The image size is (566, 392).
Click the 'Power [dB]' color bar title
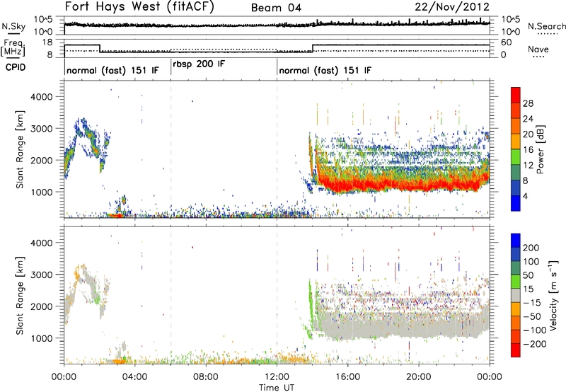tap(541, 149)
